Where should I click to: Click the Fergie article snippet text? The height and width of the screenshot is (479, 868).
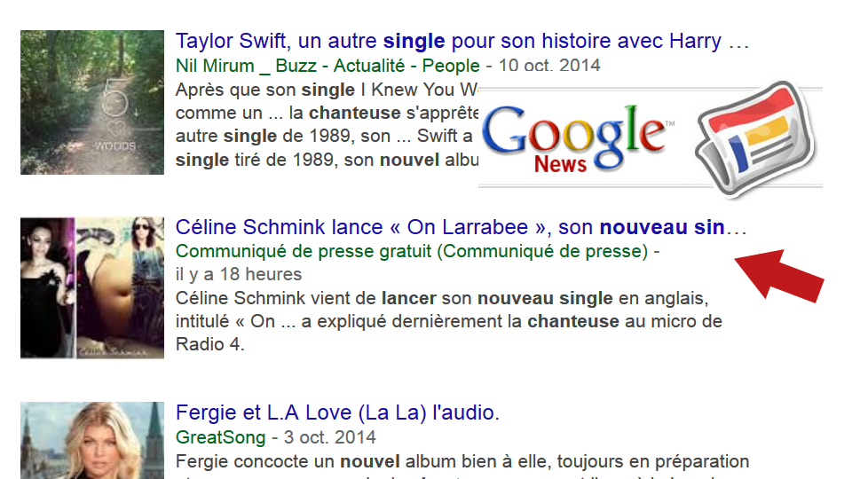click(462, 462)
